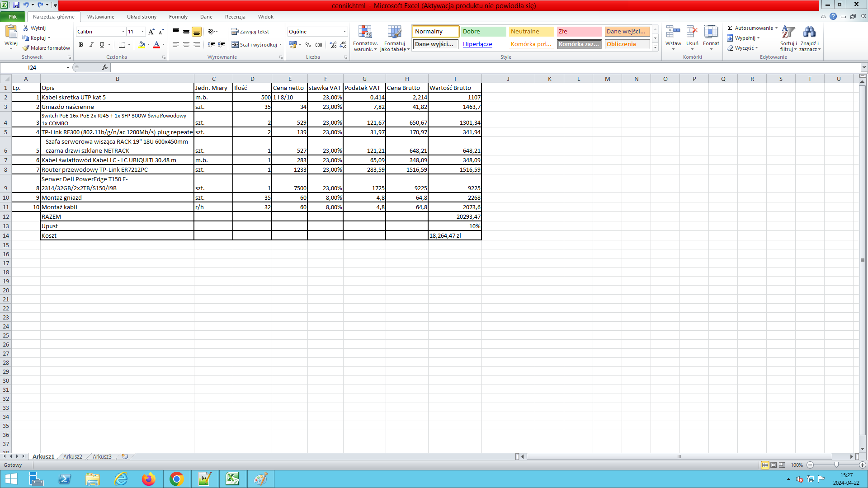Screen dimensions: 868x488
Task: Open the Plik file tab
Action: tap(13, 17)
